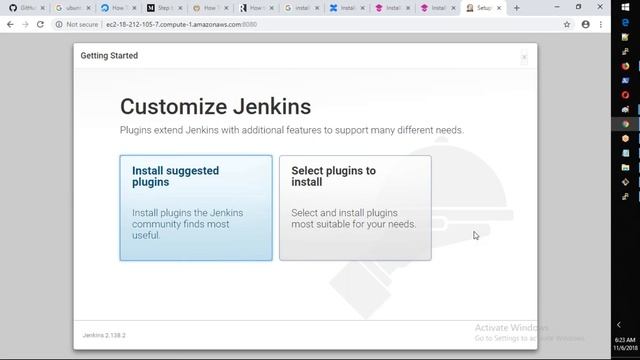Open a new browser tab
Viewport: 640px width, 360px height.
coord(517,8)
